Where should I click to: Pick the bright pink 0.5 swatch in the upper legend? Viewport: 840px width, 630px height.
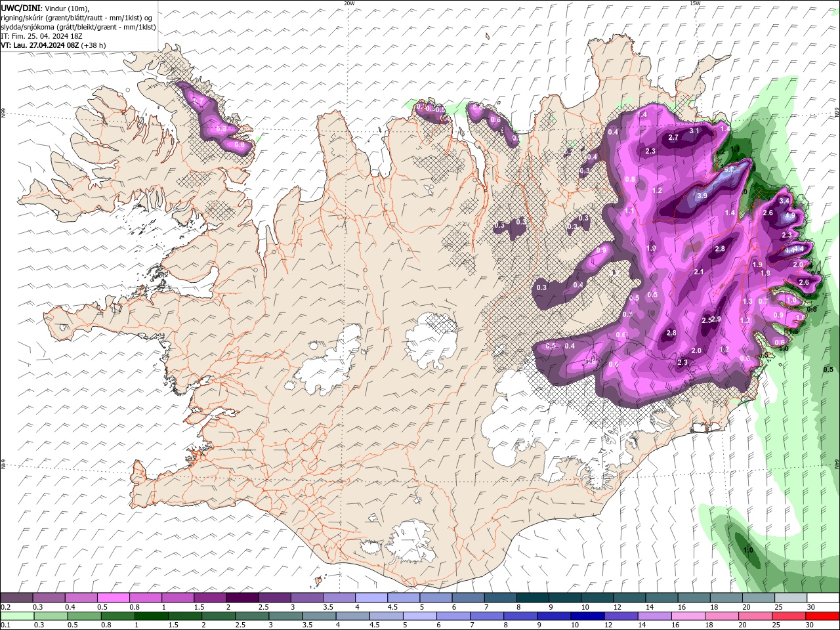pos(113,598)
